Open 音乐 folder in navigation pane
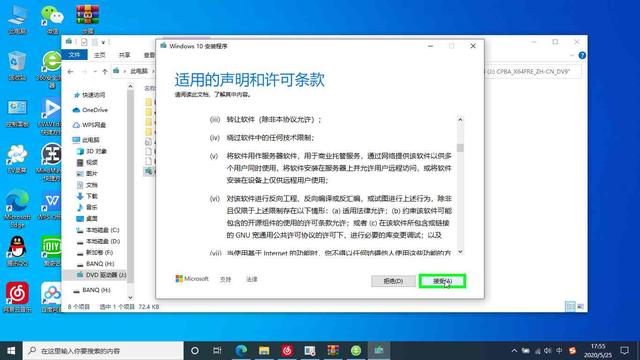 pos(92,207)
